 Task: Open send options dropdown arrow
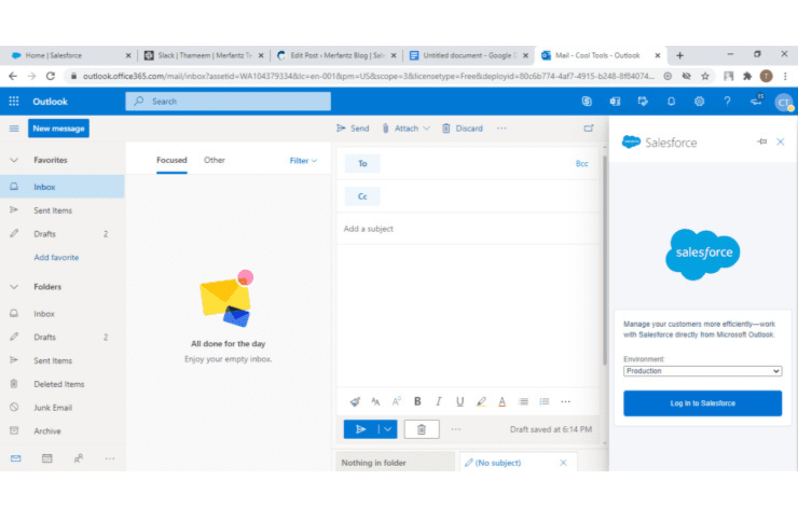(388, 429)
